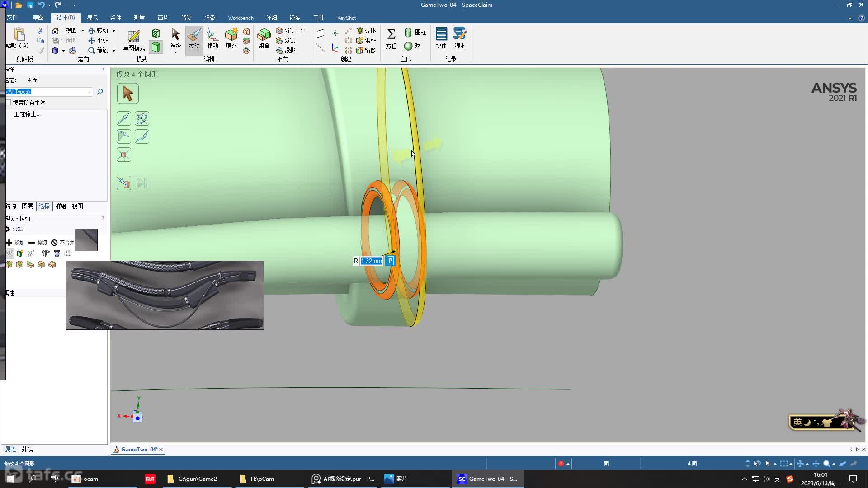Screen dimensions: 868x488
Task: Toggle the ruler dimension pull option
Action: coord(68,253)
